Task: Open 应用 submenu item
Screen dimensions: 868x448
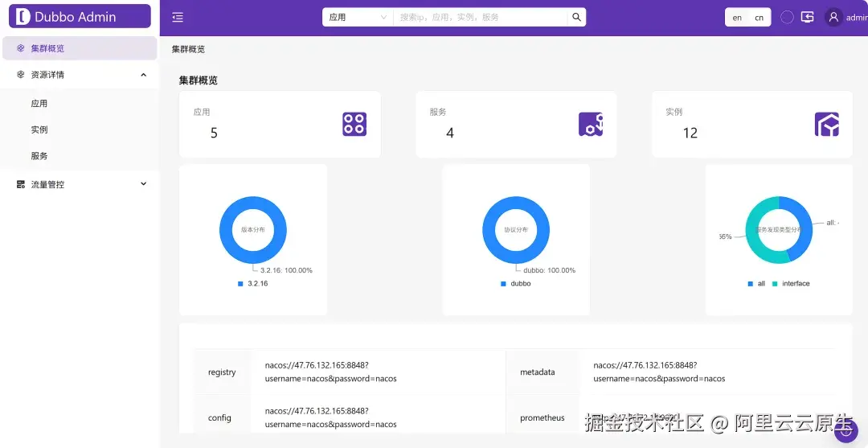Action: click(39, 104)
